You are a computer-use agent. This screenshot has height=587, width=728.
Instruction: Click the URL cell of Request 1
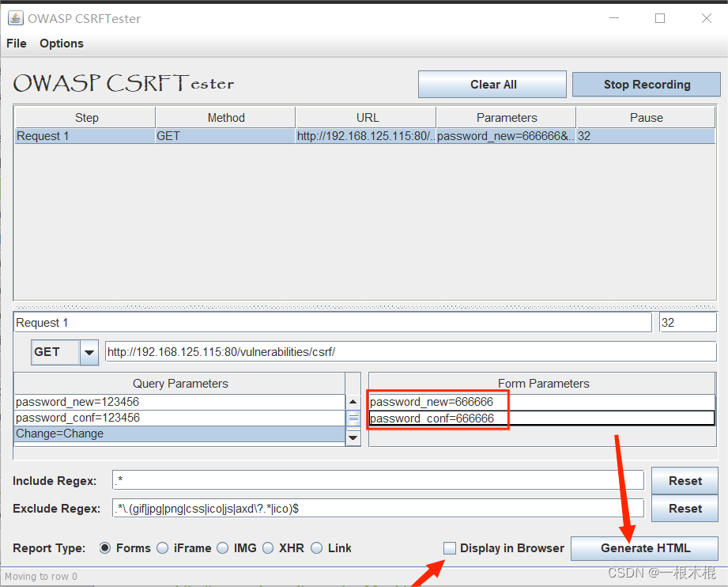[x=366, y=136]
